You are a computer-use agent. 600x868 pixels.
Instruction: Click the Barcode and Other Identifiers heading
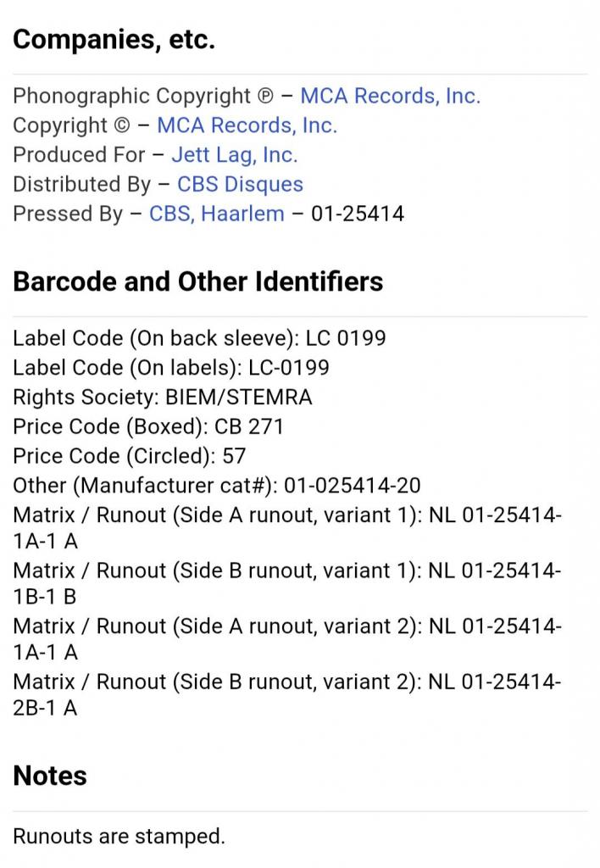pyautogui.click(x=197, y=281)
